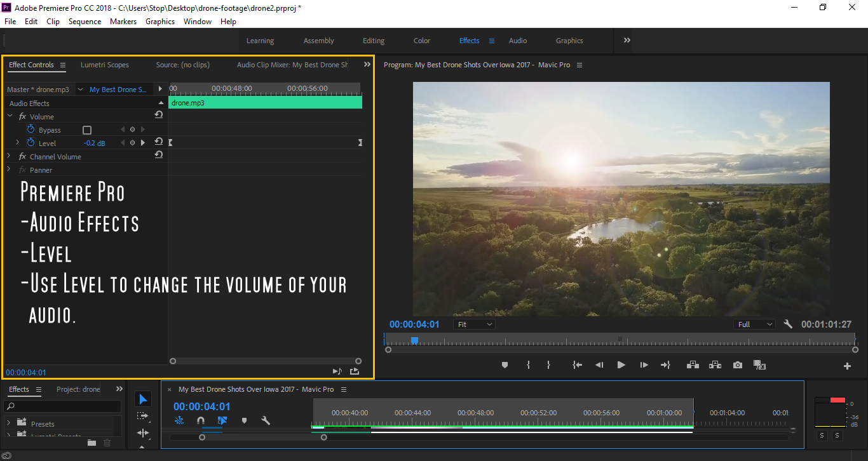Expand the Level property disclosure triangle
Screen dimensions: 868x461
(17, 142)
